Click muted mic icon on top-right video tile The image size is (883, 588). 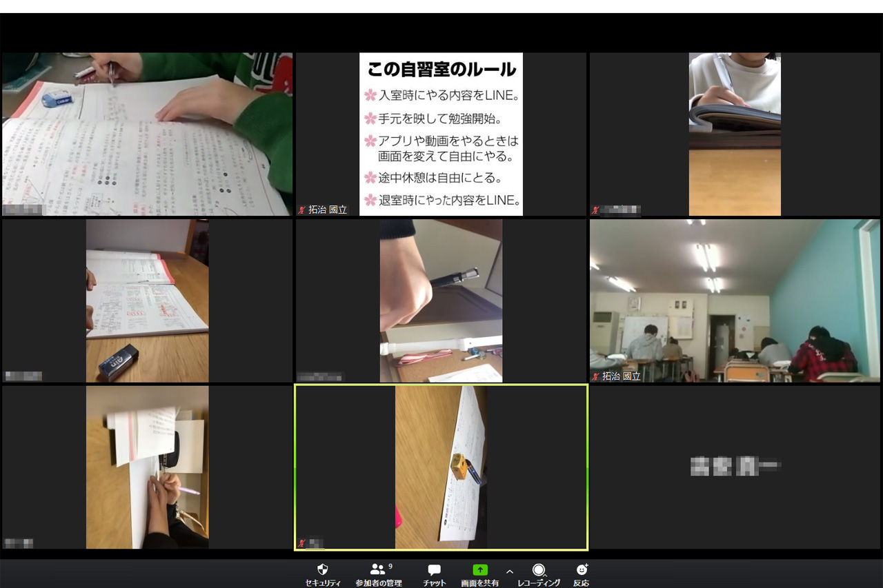(595, 210)
